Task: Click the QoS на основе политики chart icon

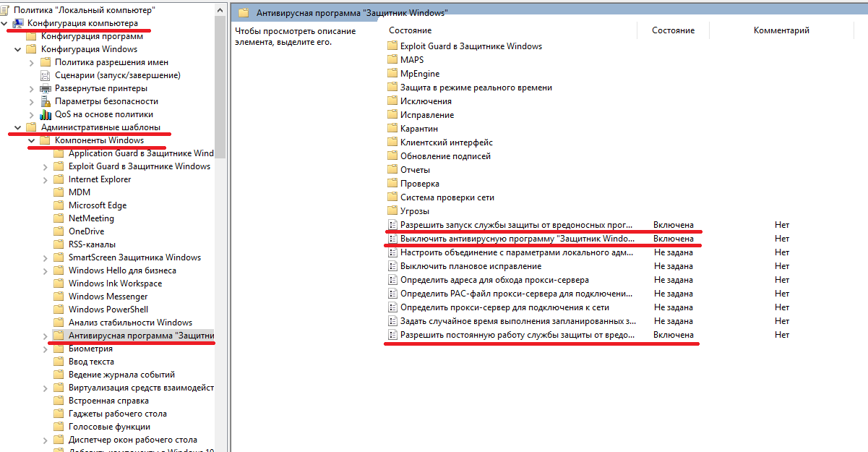Action: click(x=46, y=114)
